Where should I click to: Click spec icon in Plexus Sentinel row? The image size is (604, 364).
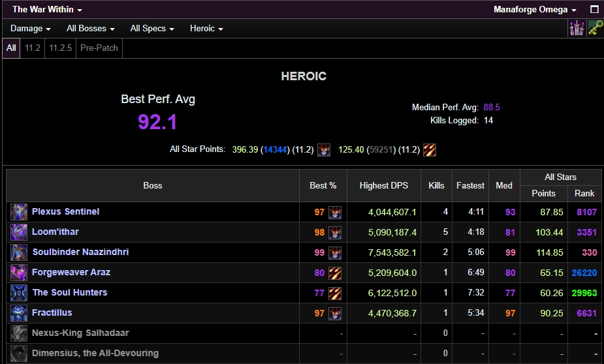pyautogui.click(x=335, y=213)
